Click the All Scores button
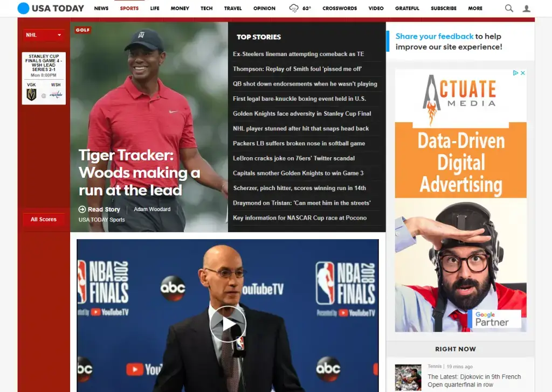 click(x=44, y=219)
